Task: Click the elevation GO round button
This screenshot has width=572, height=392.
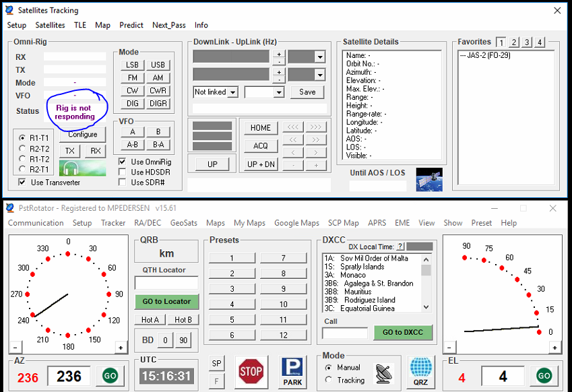Action: (544, 376)
